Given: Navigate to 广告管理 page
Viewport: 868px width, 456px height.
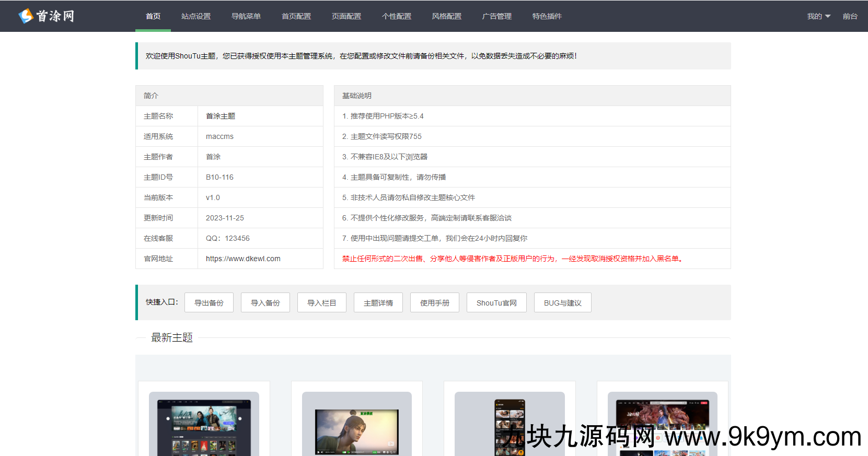Looking at the screenshot, I should pyautogui.click(x=497, y=16).
